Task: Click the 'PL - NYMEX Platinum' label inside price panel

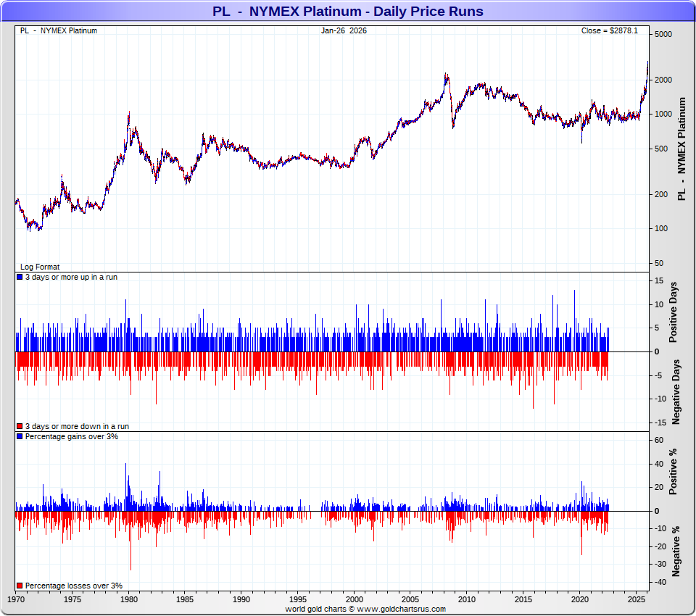Action: click(59, 30)
